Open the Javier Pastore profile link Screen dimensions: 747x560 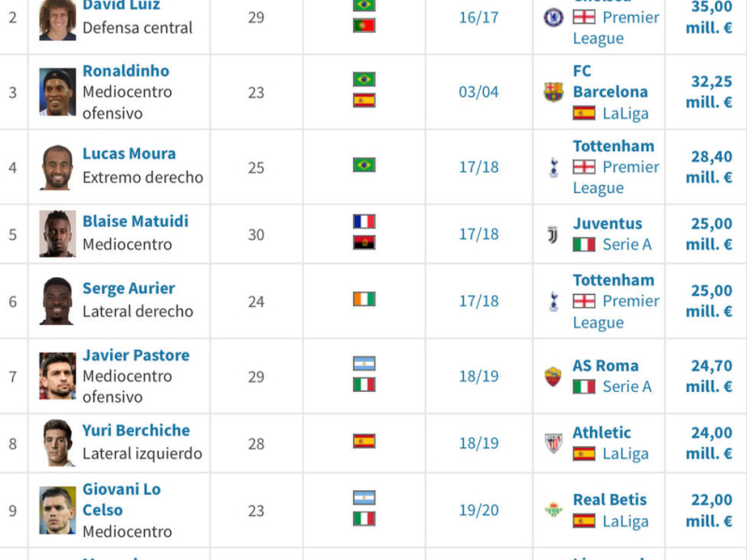click(135, 356)
